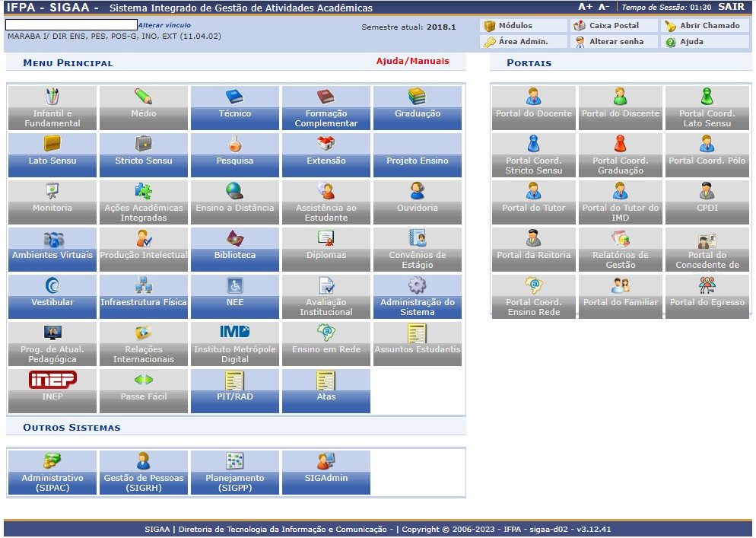Open the CPDI portal
This screenshot has height=538, width=756.
coord(707,202)
